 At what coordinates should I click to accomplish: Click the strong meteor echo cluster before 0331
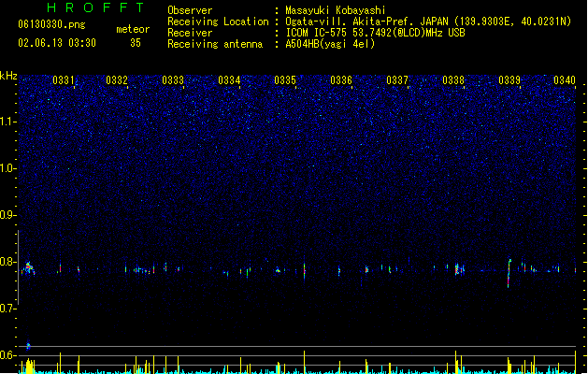pyautogui.click(x=29, y=268)
